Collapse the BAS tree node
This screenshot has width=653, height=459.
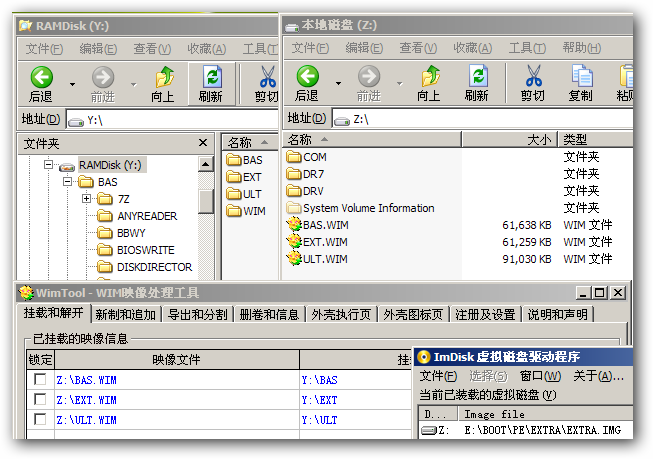point(67,182)
